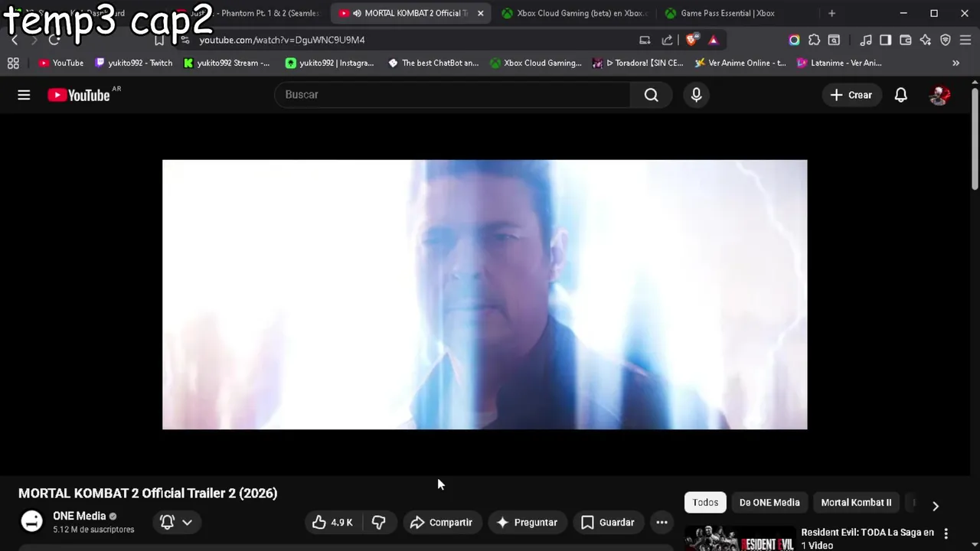
Task: Open the Toradora bookmark
Action: coord(638,63)
